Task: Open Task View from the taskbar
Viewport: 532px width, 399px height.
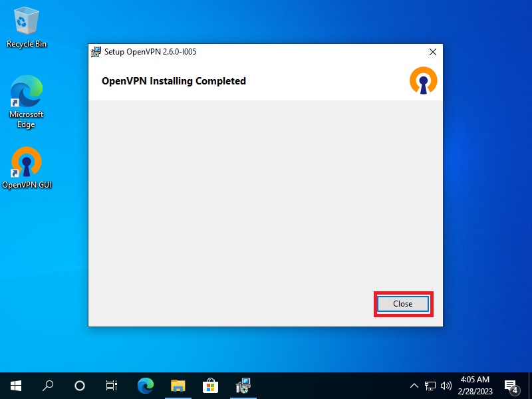Action: [112, 385]
